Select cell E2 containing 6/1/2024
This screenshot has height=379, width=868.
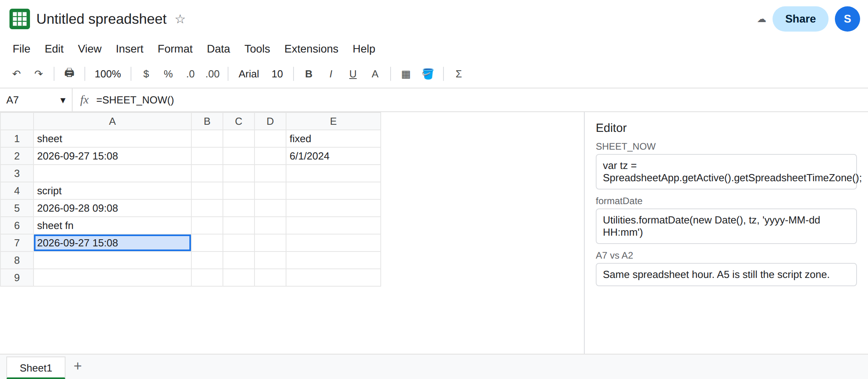pos(333,156)
